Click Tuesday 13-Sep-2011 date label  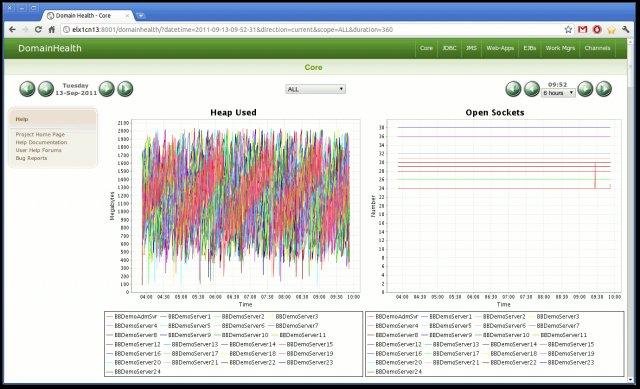click(x=76, y=89)
